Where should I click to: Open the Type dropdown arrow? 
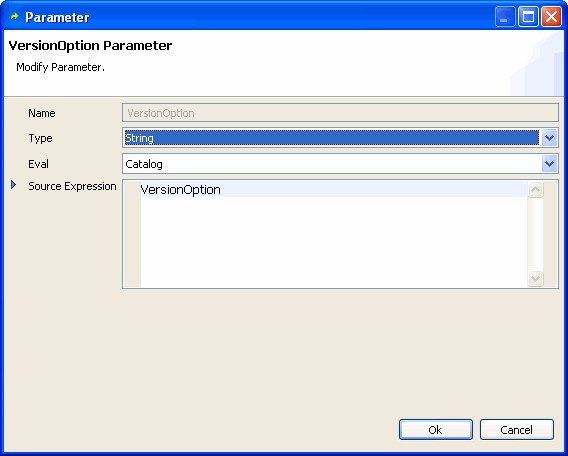point(549,138)
